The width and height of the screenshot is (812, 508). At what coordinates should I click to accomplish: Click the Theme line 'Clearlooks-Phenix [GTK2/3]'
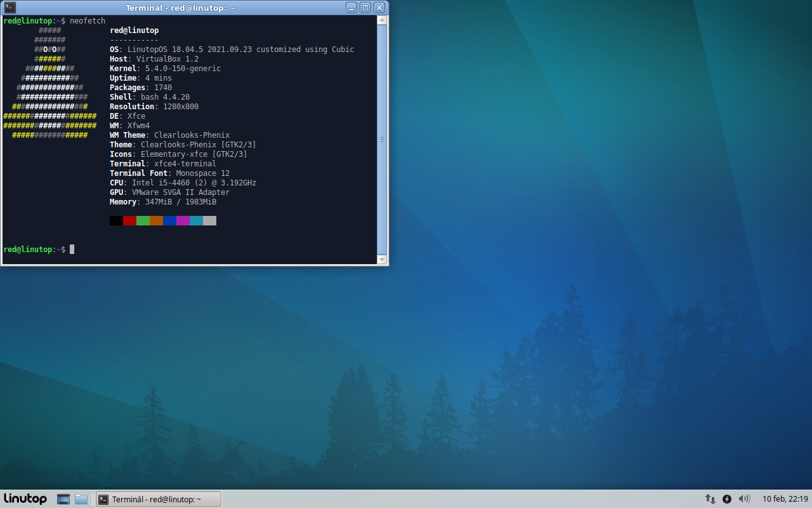pyautogui.click(x=183, y=145)
